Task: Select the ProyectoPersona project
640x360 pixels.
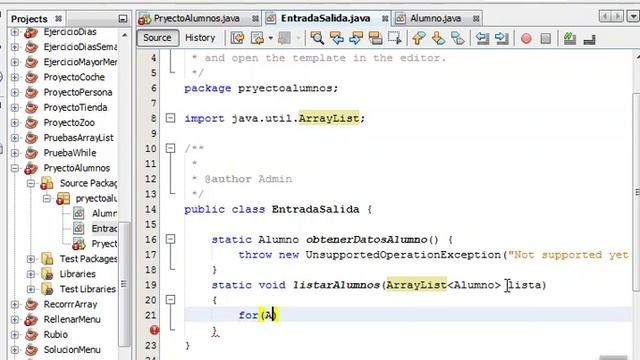Action: (x=78, y=92)
